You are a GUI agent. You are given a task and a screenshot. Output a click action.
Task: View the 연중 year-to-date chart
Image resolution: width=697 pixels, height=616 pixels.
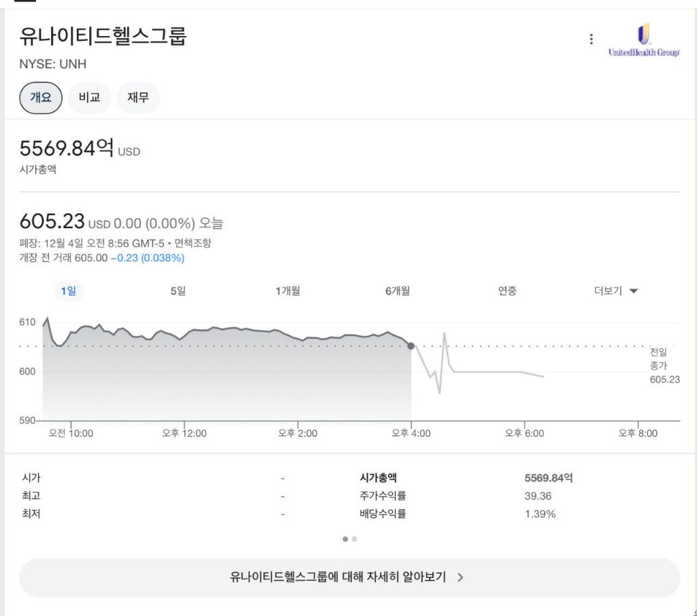[508, 291]
